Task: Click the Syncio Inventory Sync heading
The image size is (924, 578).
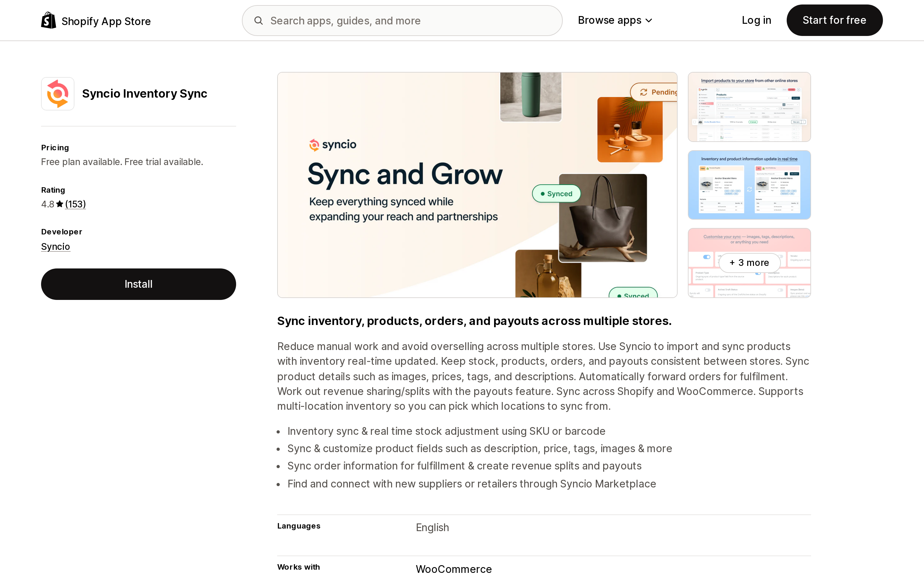Action: [145, 94]
